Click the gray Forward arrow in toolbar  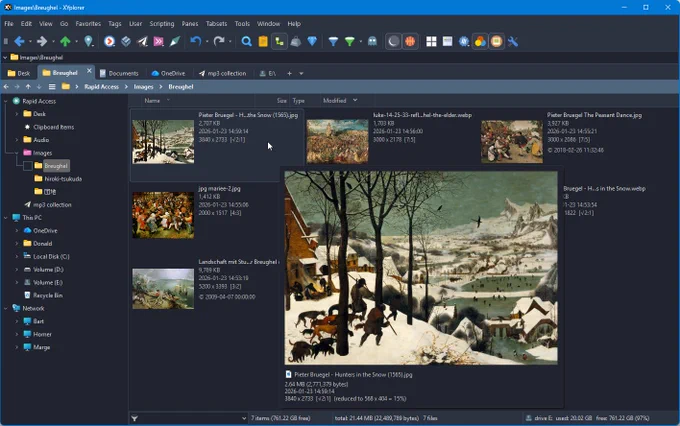coord(42,41)
